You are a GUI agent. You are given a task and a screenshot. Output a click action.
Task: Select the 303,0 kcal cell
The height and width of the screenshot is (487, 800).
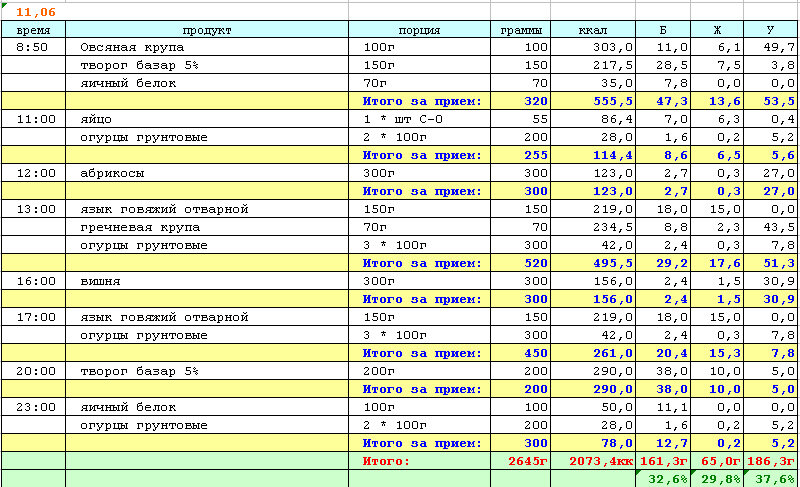[x=593, y=47]
